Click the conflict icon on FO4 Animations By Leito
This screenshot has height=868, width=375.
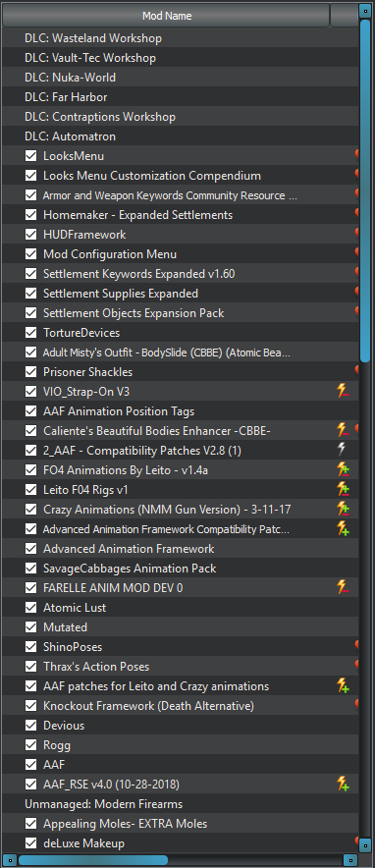[343, 470]
